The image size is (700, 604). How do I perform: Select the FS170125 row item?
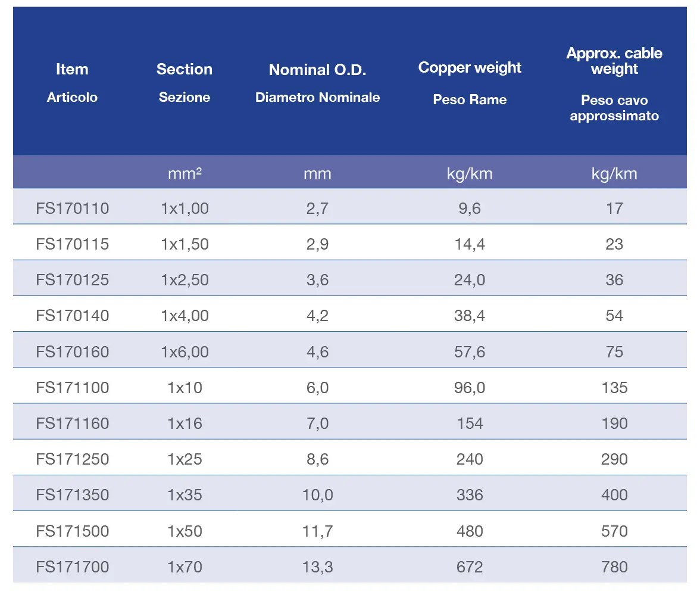[73, 280]
